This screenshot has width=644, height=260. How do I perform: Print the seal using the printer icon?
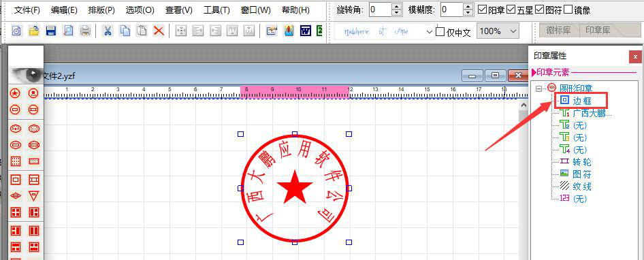[x=85, y=31]
